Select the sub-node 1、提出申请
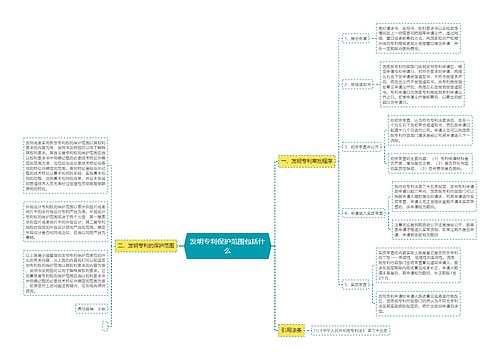This screenshot has height=360, width=500. [356, 38]
